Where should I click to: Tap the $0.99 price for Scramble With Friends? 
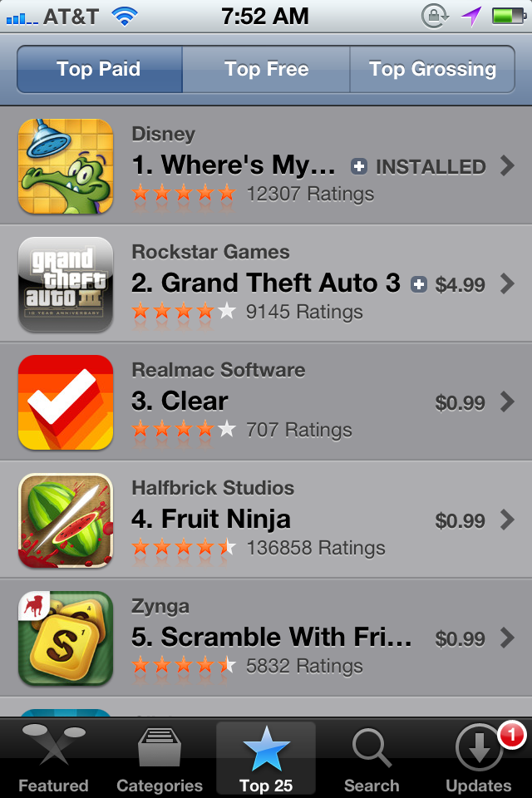click(460, 638)
